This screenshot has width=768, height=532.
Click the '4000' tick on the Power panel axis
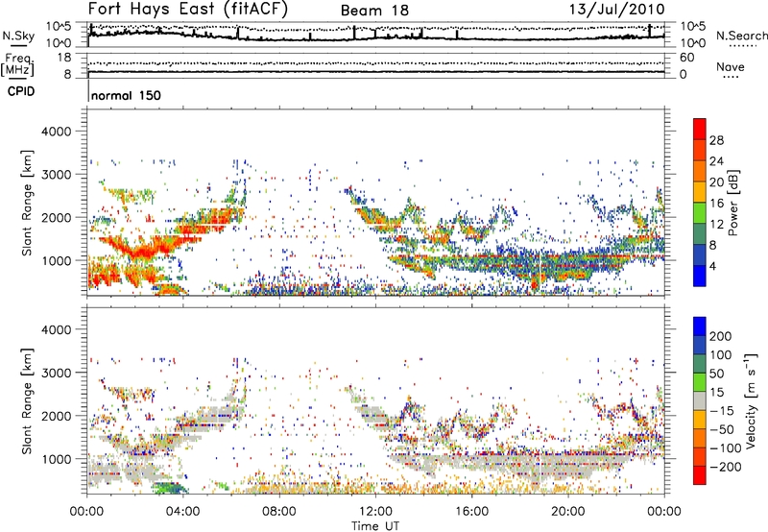[x=56, y=132]
